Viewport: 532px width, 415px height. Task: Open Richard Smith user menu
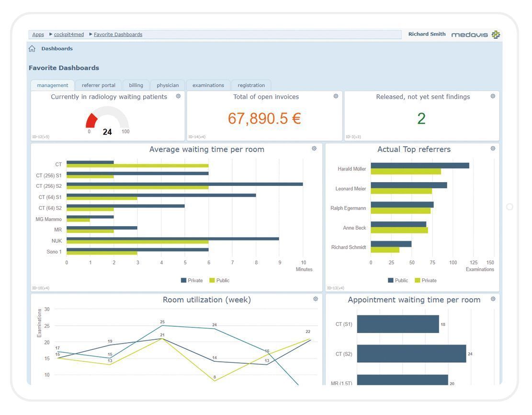[427, 34]
